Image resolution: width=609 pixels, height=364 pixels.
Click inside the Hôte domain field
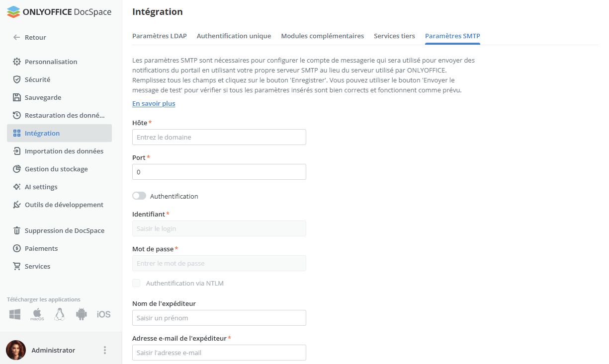pos(219,137)
